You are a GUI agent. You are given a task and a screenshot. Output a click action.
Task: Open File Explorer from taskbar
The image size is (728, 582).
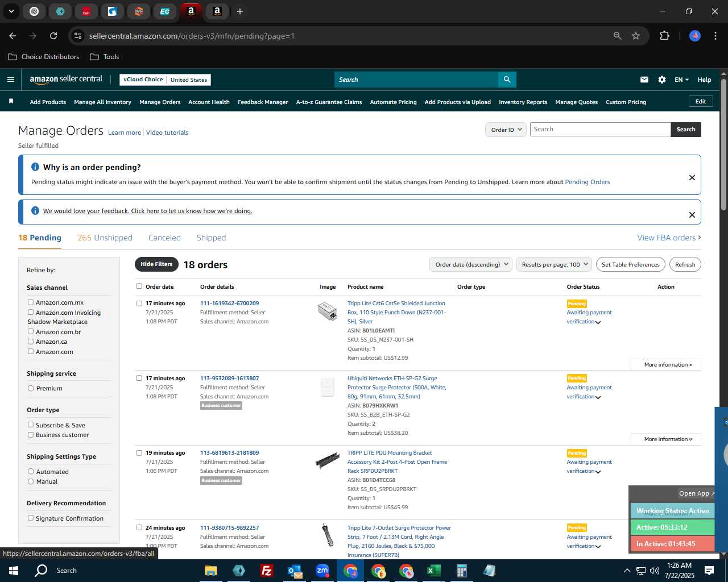click(x=210, y=571)
